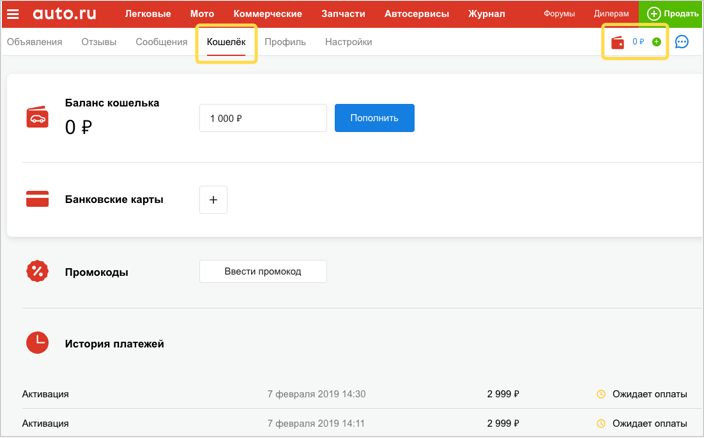This screenshot has height=438, width=704.
Task: Click the bank card icon
Action: 37,199
